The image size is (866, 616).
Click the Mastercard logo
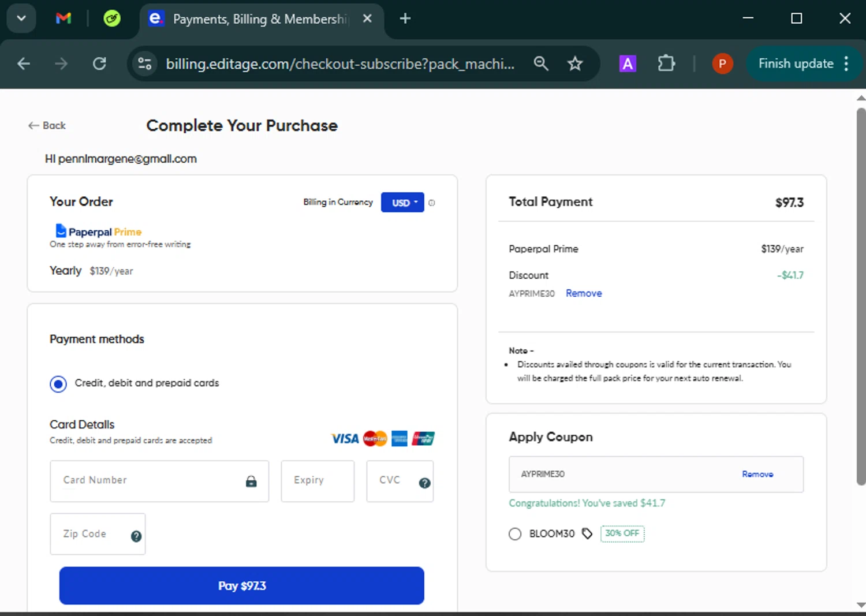coord(375,439)
